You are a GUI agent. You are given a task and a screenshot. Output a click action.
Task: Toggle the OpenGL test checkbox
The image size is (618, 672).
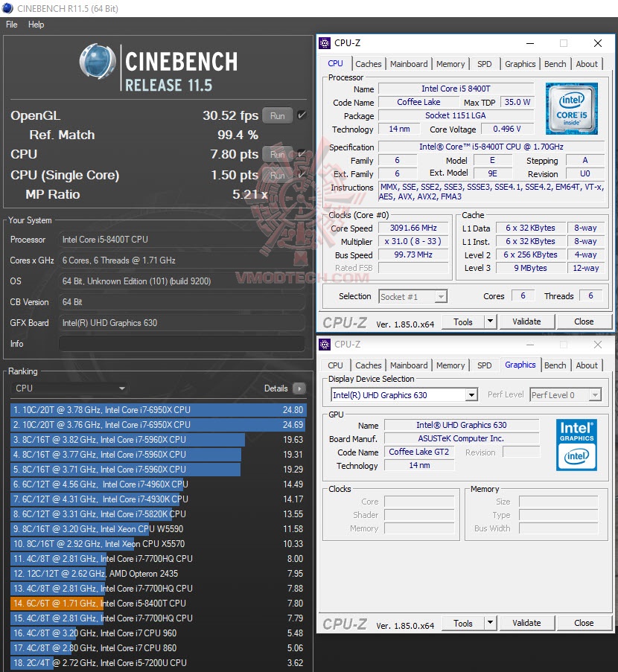[302, 115]
